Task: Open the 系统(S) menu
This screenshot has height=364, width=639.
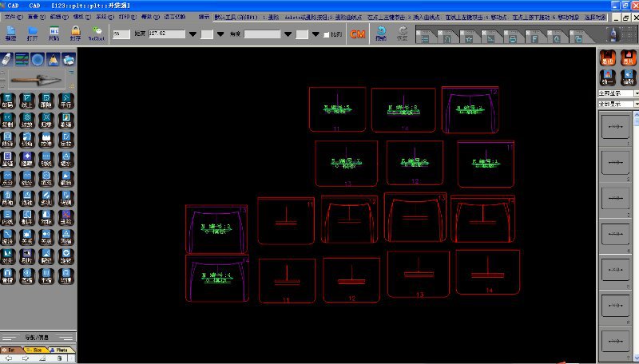Action: (105, 17)
